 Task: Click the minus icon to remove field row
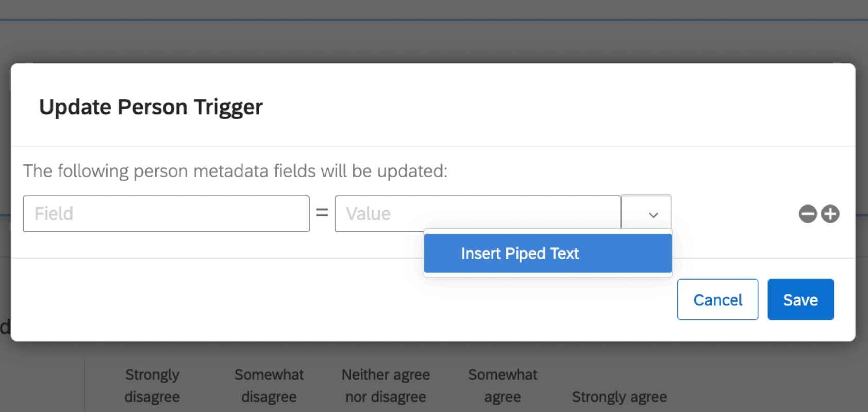(808, 214)
